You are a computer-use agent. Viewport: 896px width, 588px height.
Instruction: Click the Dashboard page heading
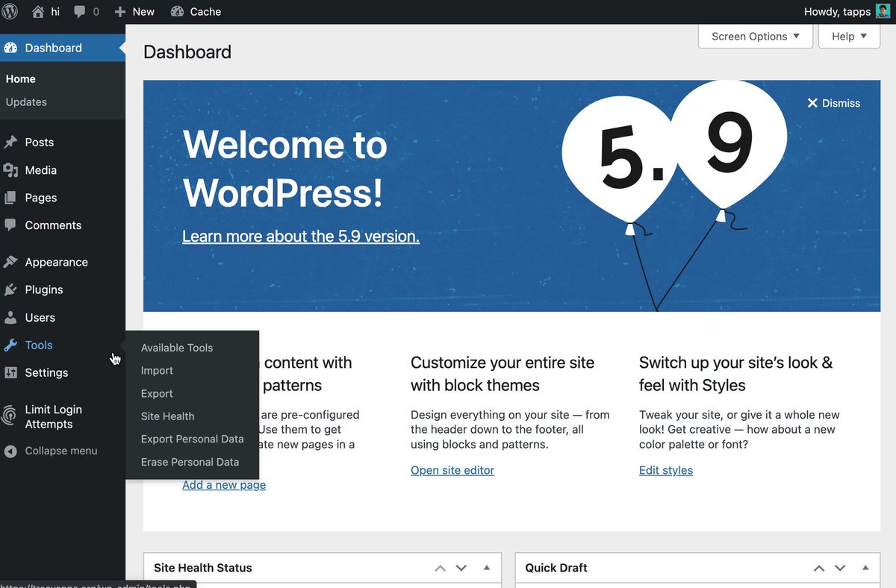[x=187, y=51]
